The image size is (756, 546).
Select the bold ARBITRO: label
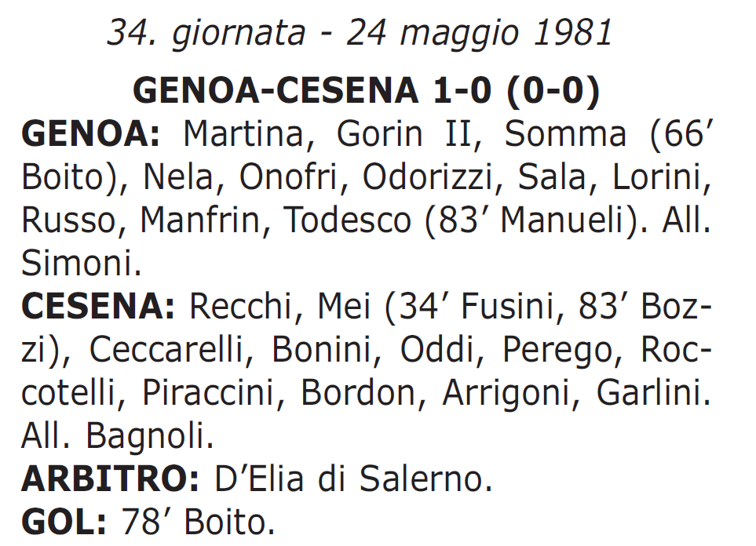[x=110, y=479]
